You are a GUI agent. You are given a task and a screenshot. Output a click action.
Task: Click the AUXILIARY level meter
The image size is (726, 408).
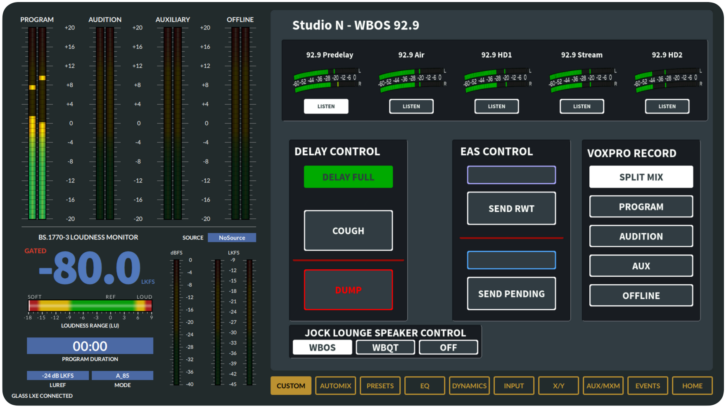point(172,123)
